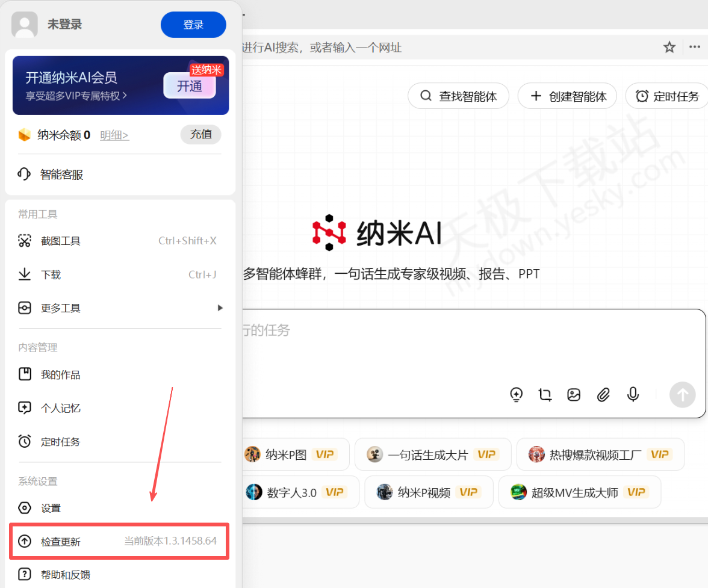This screenshot has width=708, height=588.
Task: Open 明细 balance details link
Action: (114, 135)
